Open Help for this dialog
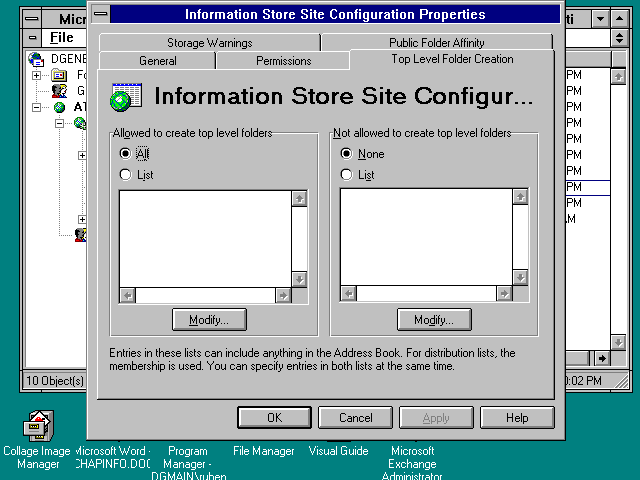The height and width of the screenshot is (480, 640). coord(517,418)
